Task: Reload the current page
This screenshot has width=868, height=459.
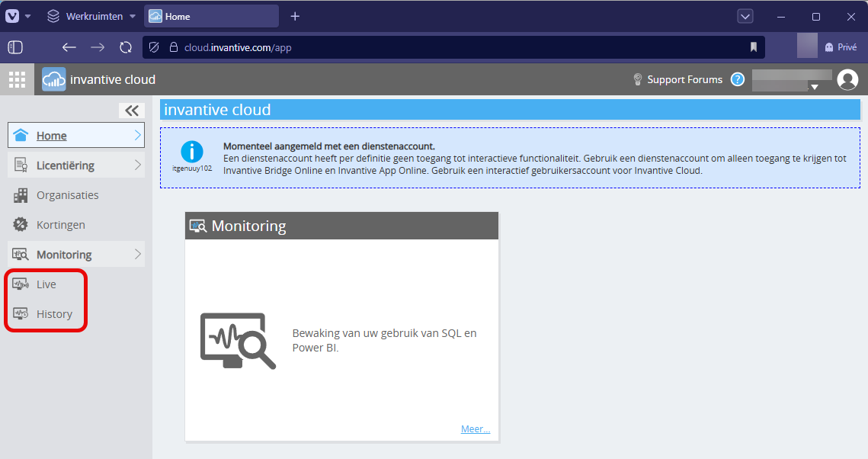Action: [126, 47]
